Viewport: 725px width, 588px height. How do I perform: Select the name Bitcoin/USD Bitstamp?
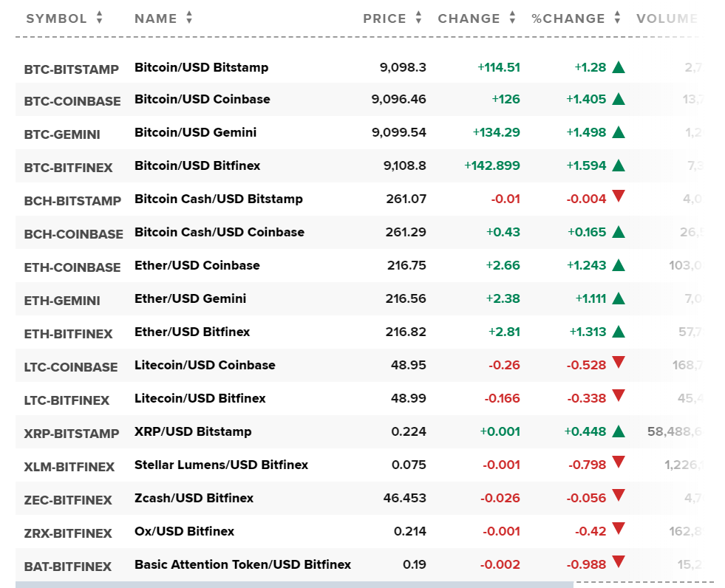pyautogui.click(x=201, y=67)
